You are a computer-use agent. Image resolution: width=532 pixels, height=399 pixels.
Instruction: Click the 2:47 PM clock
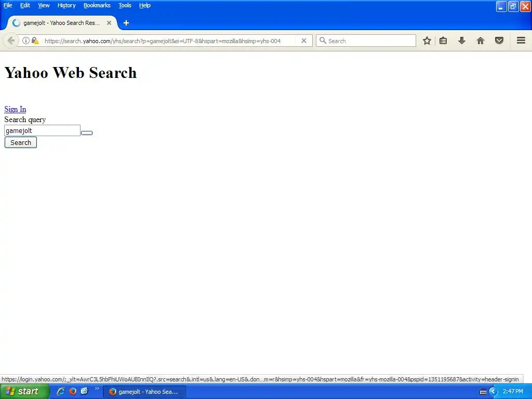point(513,391)
